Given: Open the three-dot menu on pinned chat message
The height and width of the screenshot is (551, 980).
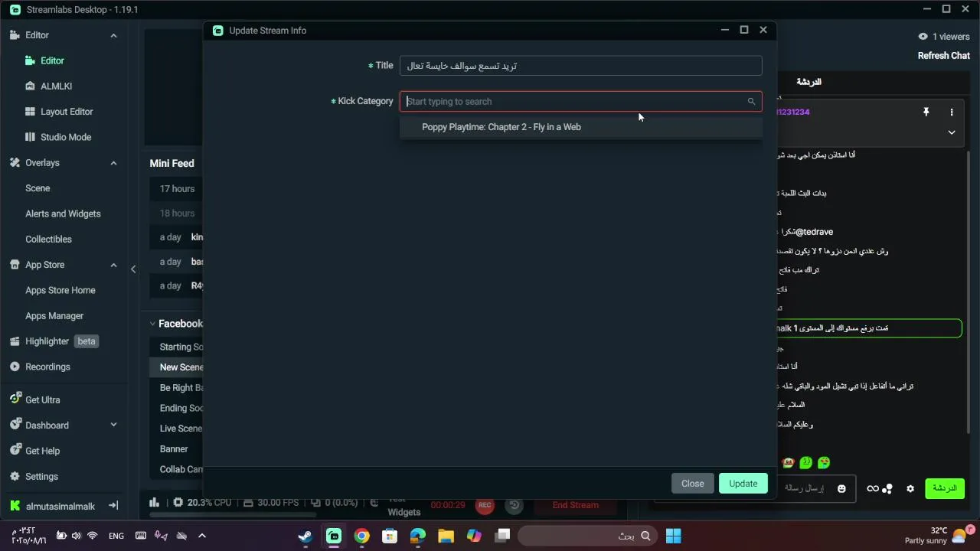Looking at the screenshot, I should pos(952,112).
